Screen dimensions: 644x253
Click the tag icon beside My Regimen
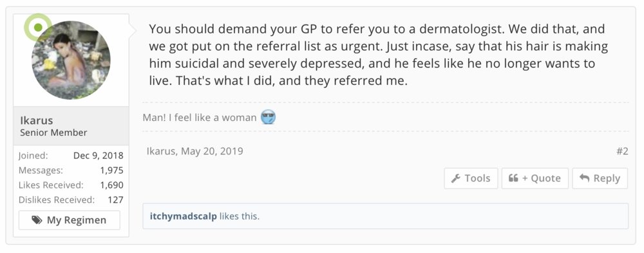(37, 220)
